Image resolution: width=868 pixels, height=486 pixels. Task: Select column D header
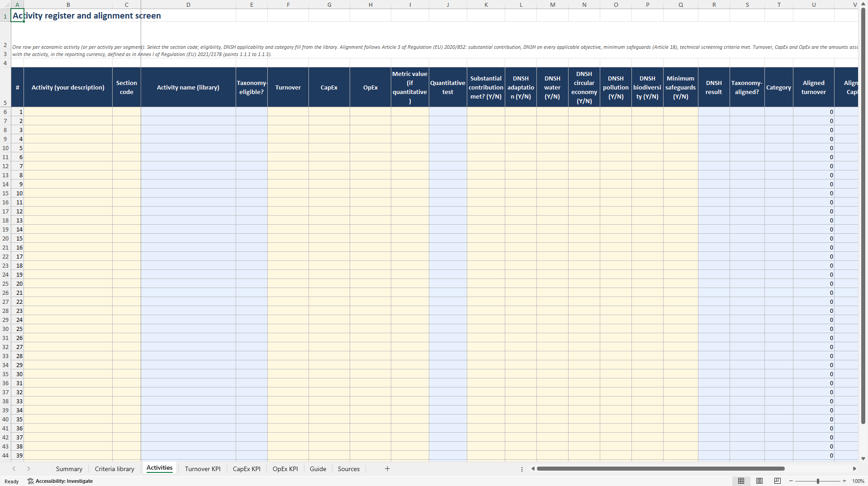coord(188,5)
